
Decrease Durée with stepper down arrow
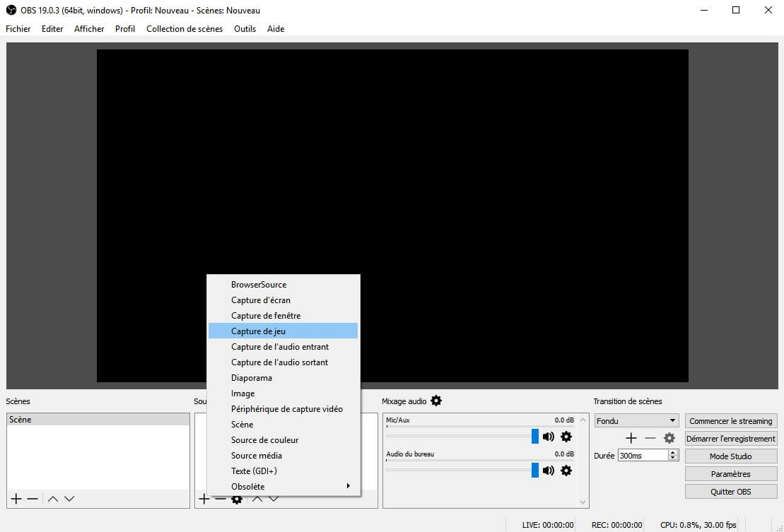coord(673,458)
